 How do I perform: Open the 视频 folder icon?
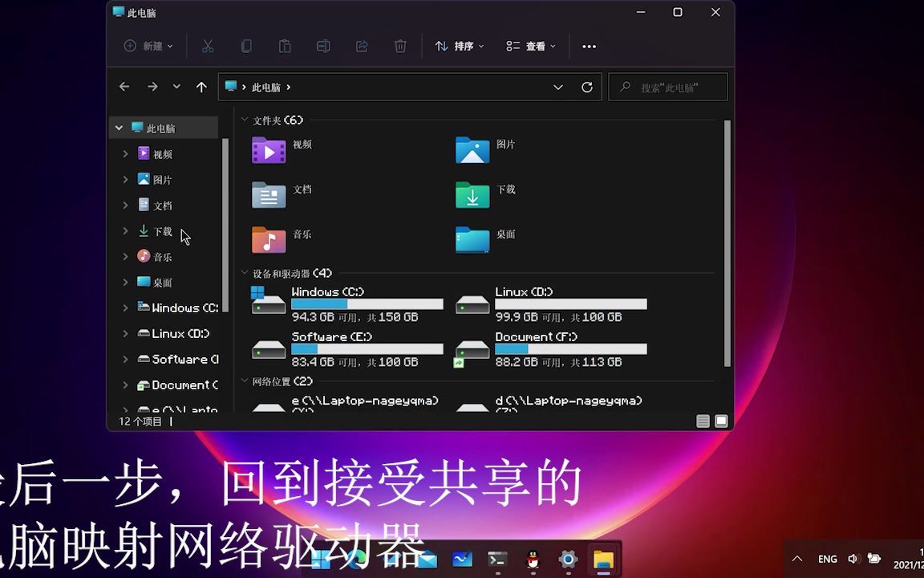coord(269,150)
